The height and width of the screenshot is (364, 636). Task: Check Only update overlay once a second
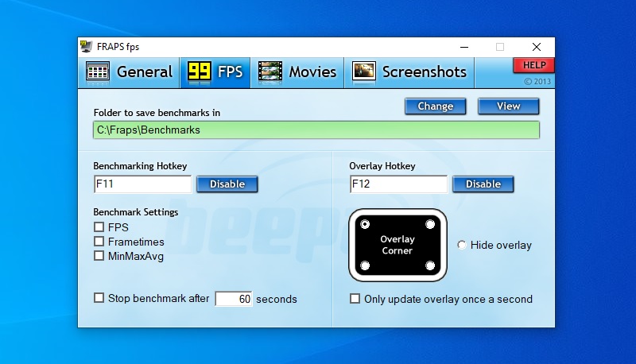[355, 299]
